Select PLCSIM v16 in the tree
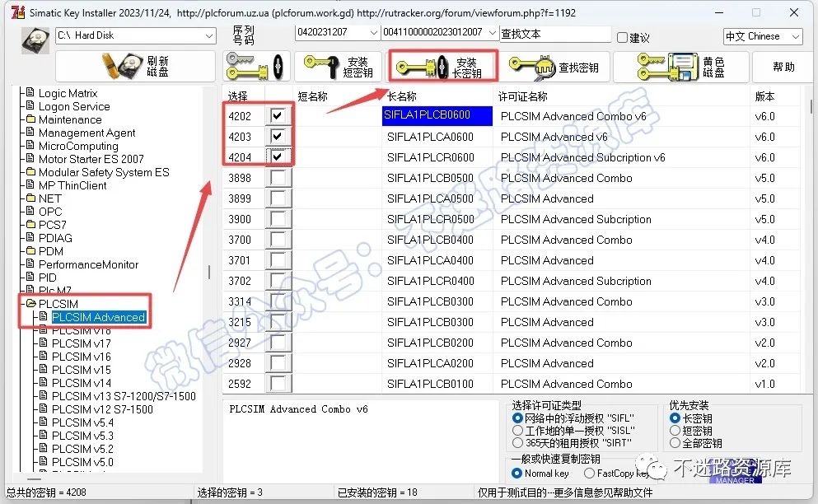Image resolution: width=818 pixels, height=504 pixels. click(x=82, y=357)
